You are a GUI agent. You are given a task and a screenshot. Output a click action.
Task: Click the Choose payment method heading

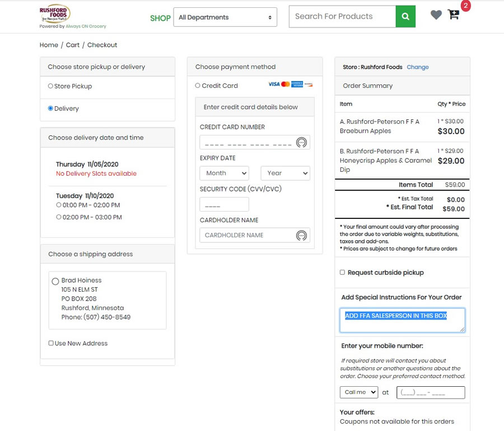point(235,67)
